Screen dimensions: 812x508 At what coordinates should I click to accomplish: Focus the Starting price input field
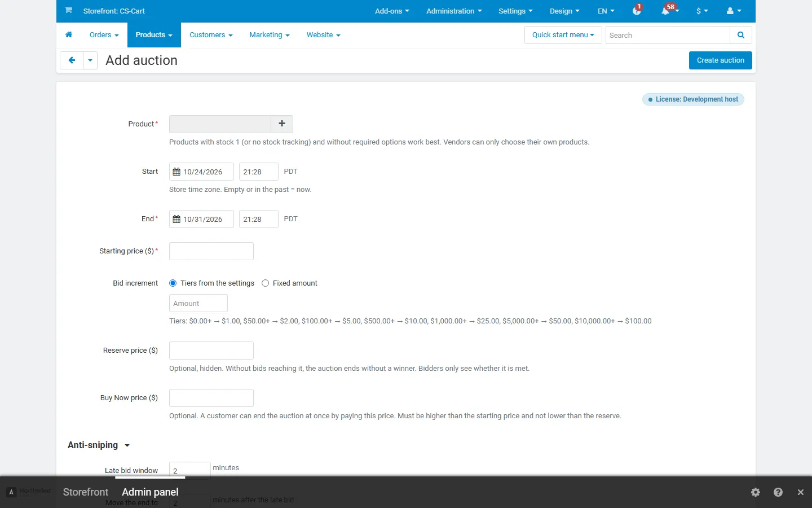coord(211,251)
